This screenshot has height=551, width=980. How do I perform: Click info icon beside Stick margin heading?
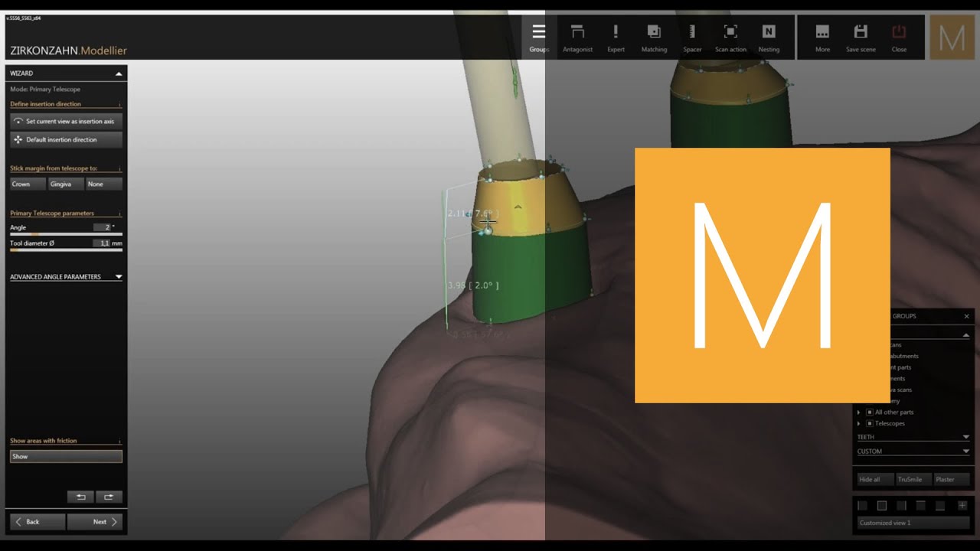coord(119,168)
